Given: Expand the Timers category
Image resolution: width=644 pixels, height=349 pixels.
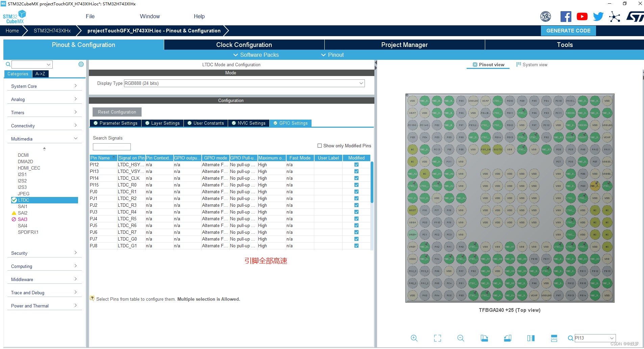Looking at the screenshot, I should click(44, 113).
